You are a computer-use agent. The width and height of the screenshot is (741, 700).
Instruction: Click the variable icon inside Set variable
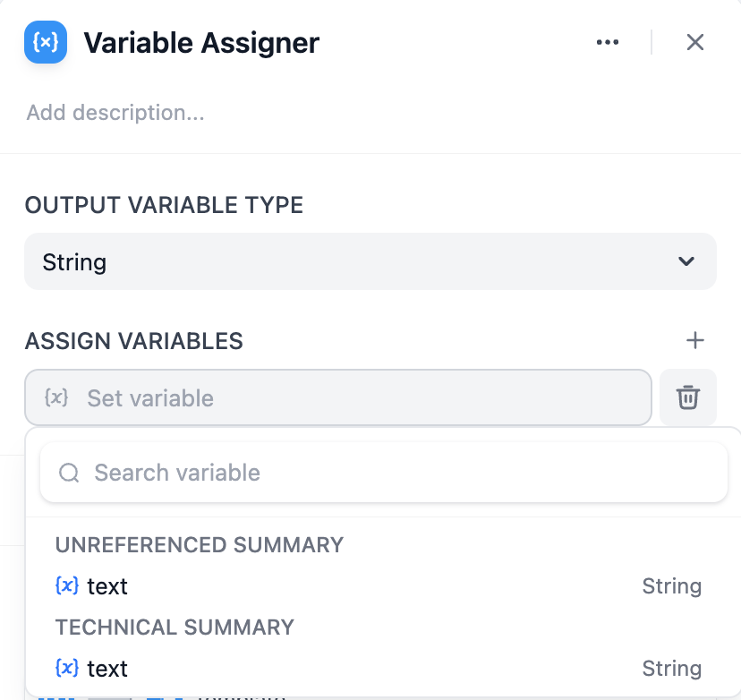click(x=56, y=397)
